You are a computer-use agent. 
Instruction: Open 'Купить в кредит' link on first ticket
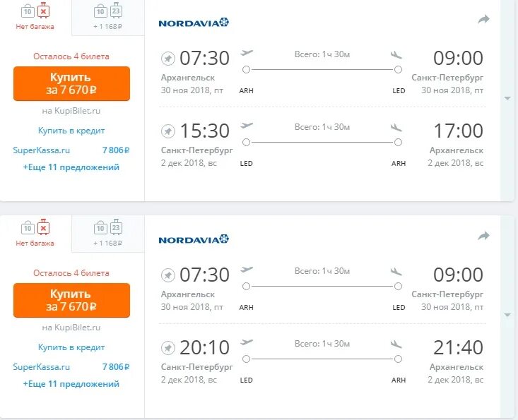(71, 131)
